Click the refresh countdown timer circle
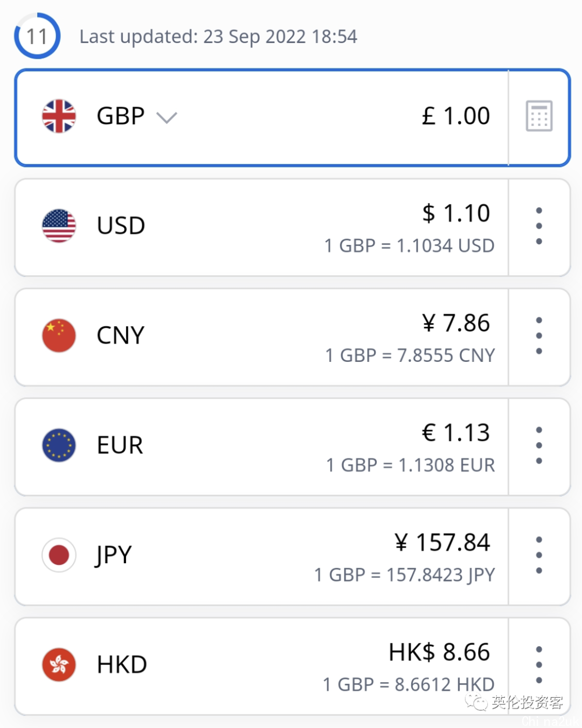The image size is (582, 728). coord(37,36)
